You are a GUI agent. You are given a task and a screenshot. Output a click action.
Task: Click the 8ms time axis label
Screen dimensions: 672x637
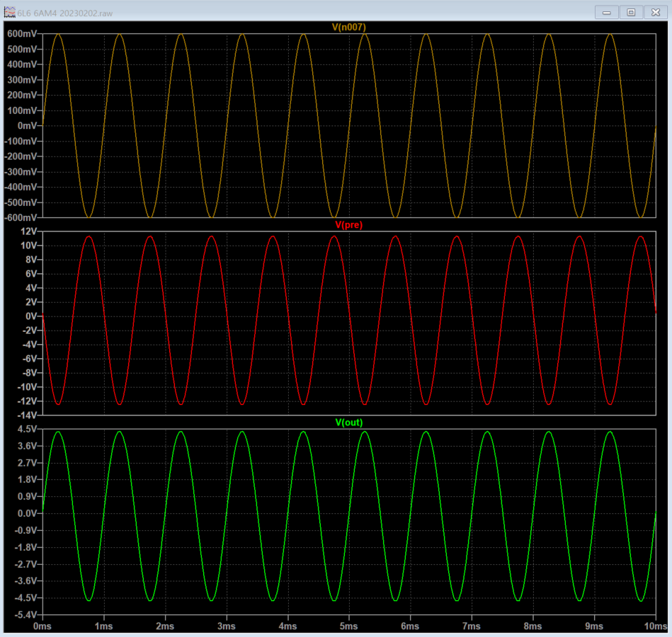(533, 626)
